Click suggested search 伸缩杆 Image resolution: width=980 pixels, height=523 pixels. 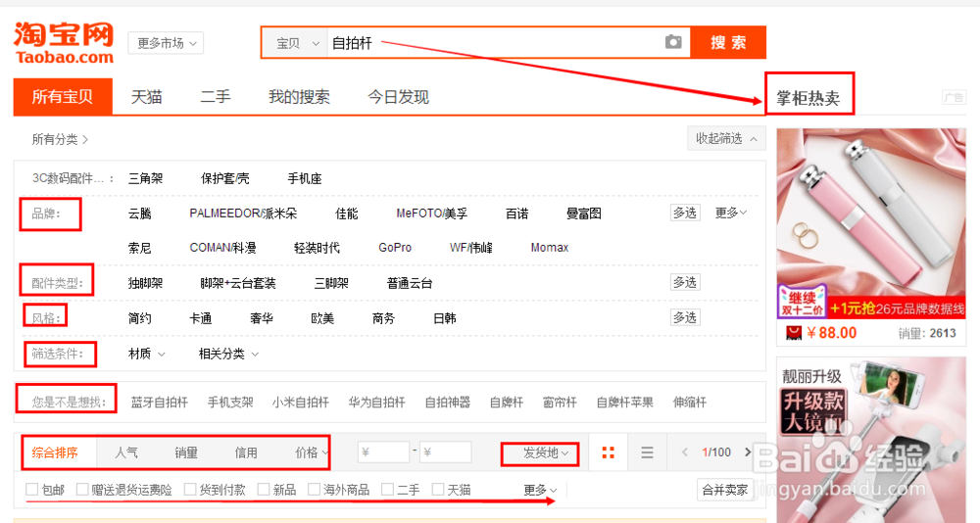pos(690,403)
